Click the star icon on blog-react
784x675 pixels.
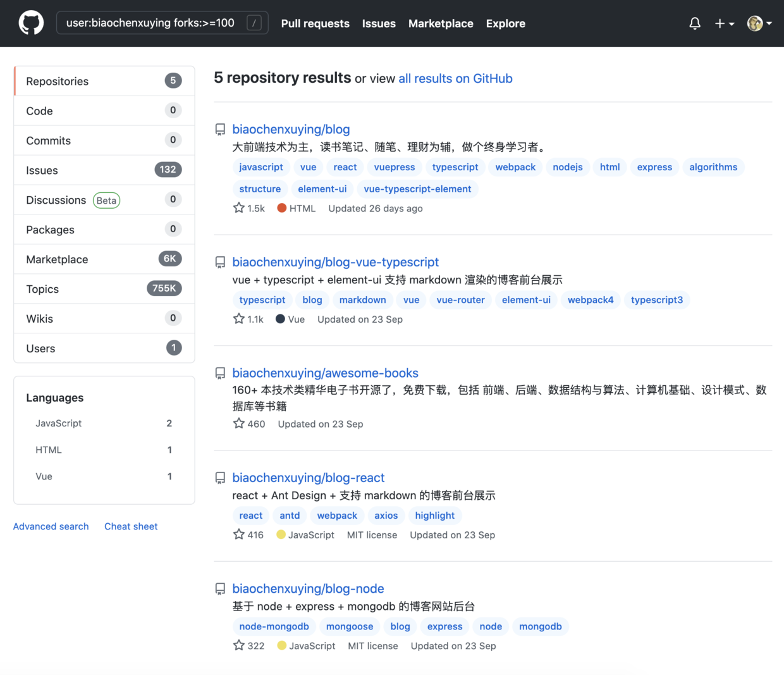coord(238,534)
